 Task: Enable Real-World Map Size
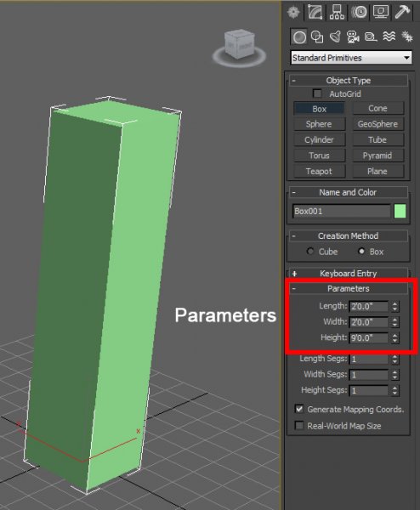tap(298, 426)
